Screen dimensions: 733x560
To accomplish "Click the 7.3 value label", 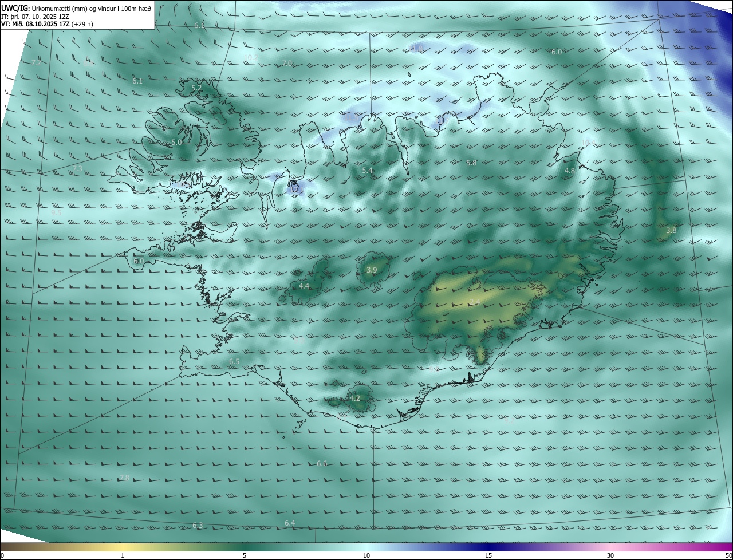I will tap(78, 168).
